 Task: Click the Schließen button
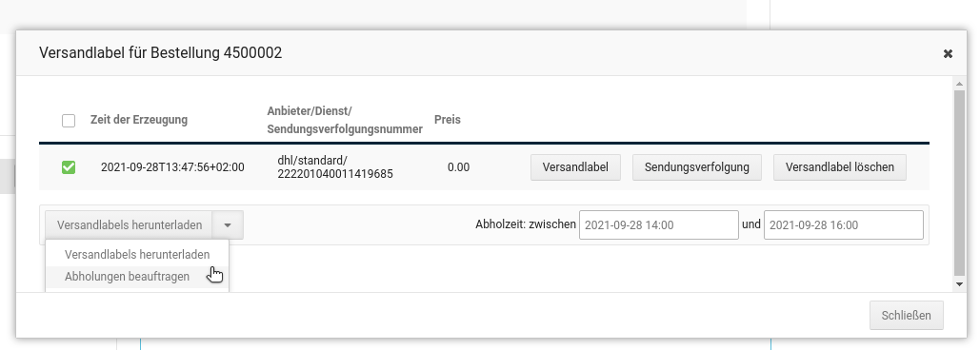coord(907,315)
